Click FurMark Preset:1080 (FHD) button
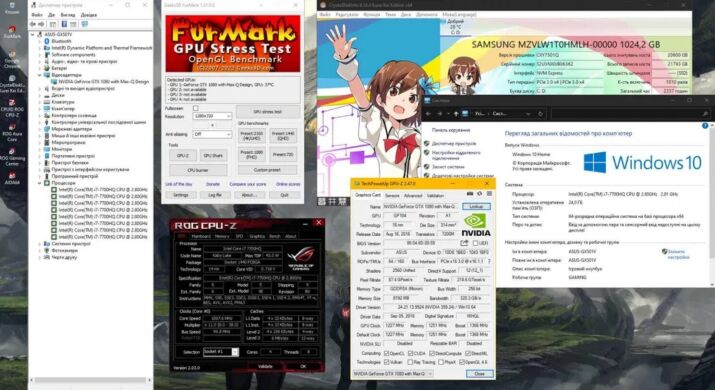715x390 pixels. click(x=252, y=154)
